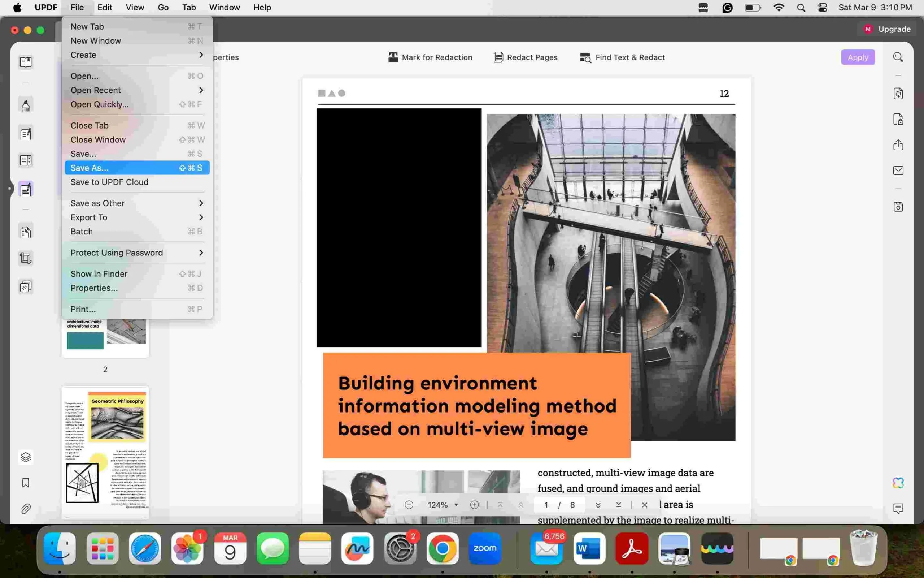Open Finder in the Dock
The height and width of the screenshot is (578, 924).
pos(59,548)
